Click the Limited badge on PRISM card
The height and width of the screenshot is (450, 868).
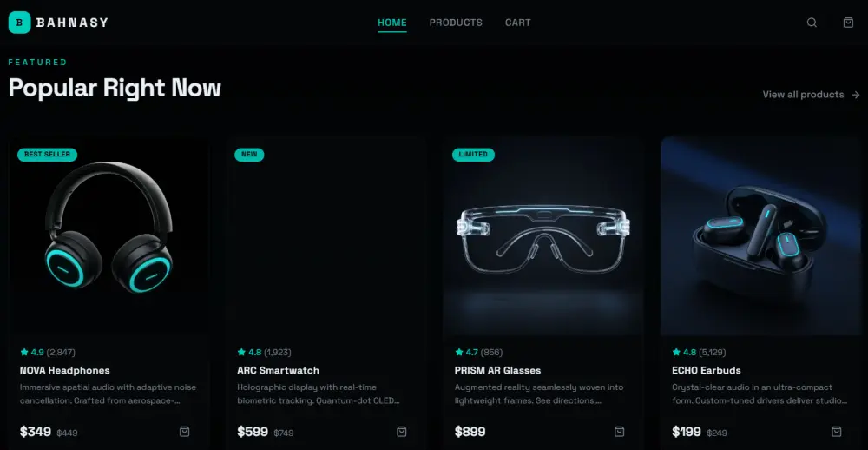pyautogui.click(x=473, y=155)
